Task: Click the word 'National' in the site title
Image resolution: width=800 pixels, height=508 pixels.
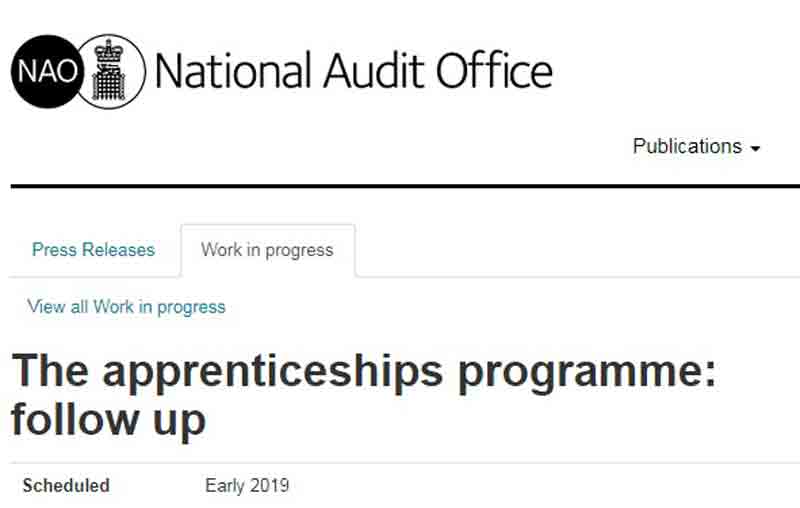Action: 233,70
